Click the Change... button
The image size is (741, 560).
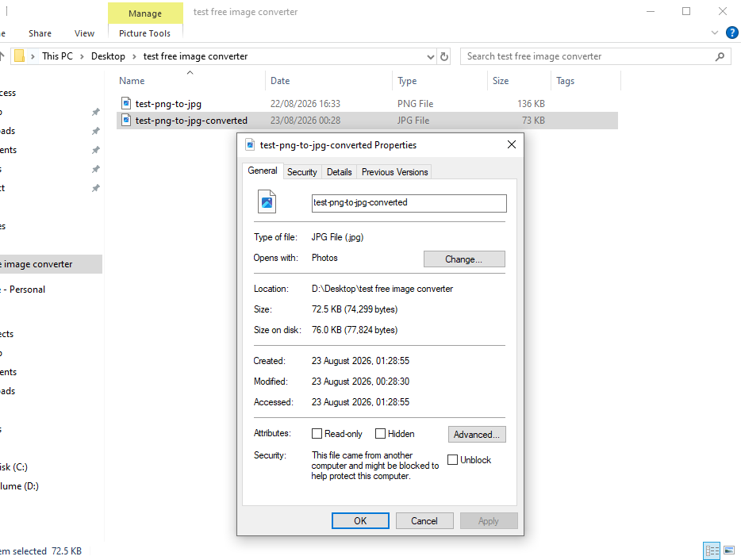coord(464,259)
